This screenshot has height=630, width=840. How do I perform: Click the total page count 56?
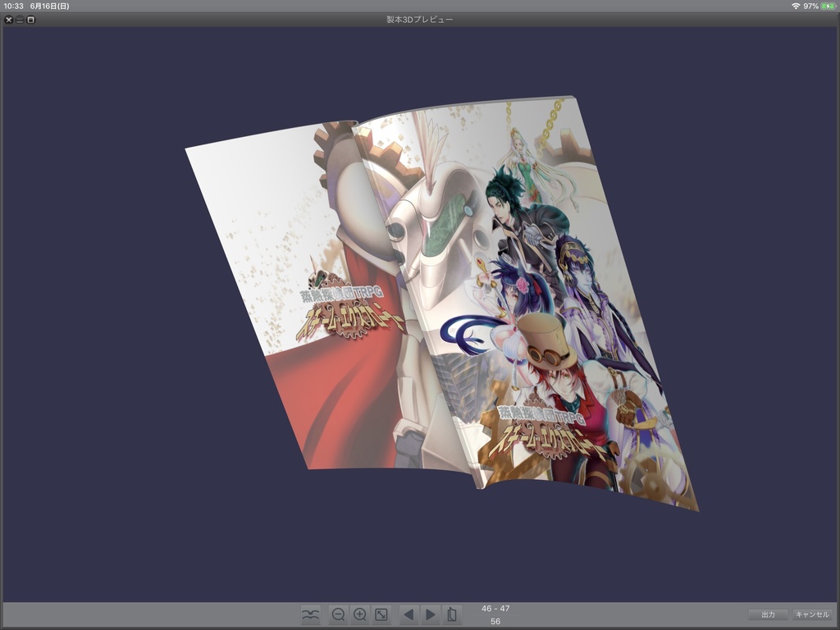point(495,622)
